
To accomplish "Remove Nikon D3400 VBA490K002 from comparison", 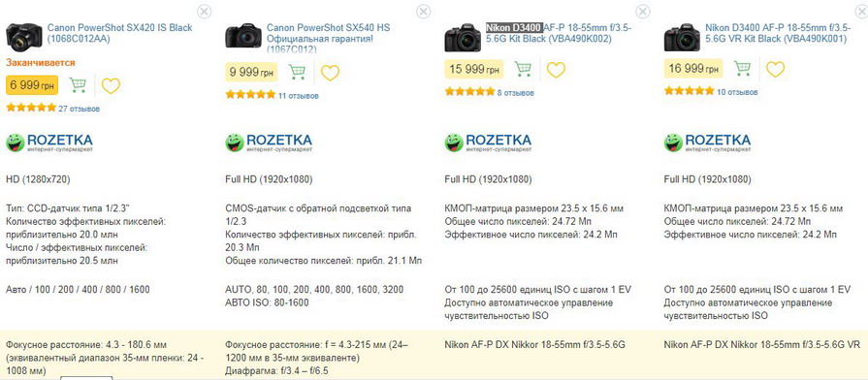I will [x=643, y=11].
